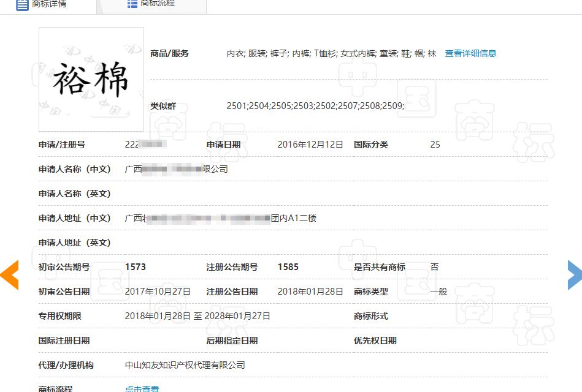The image size is (582, 392).
Task: Select application date 2016年12月12日
Action: click(310, 145)
